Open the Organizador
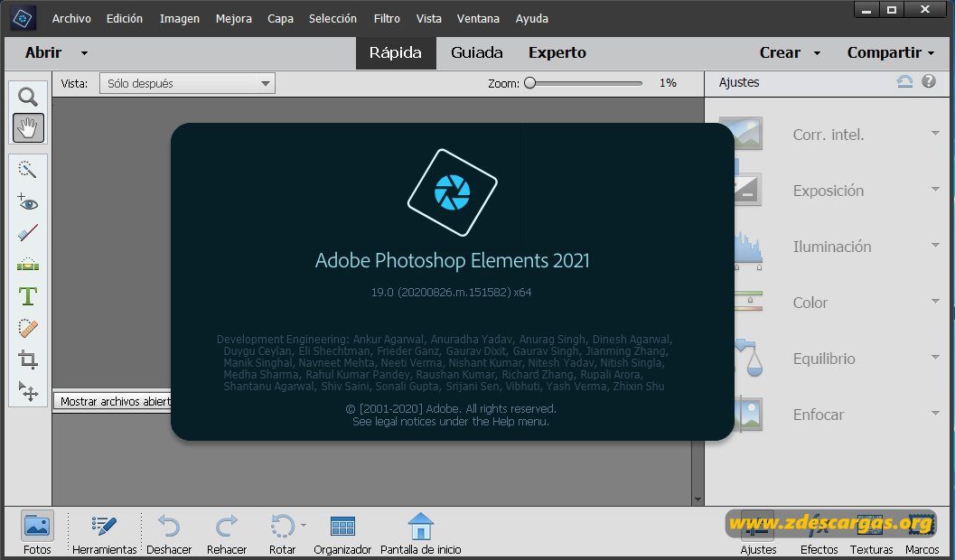 342,533
